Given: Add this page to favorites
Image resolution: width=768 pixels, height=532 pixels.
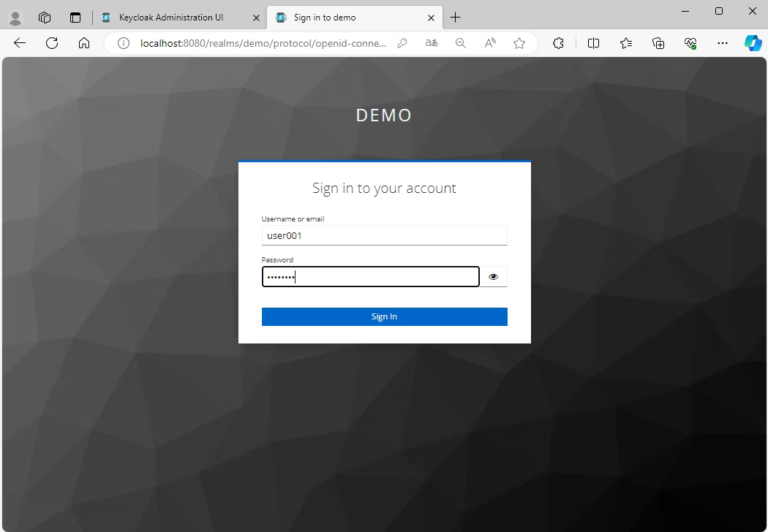Looking at the screenshot, I should point(519,43).
